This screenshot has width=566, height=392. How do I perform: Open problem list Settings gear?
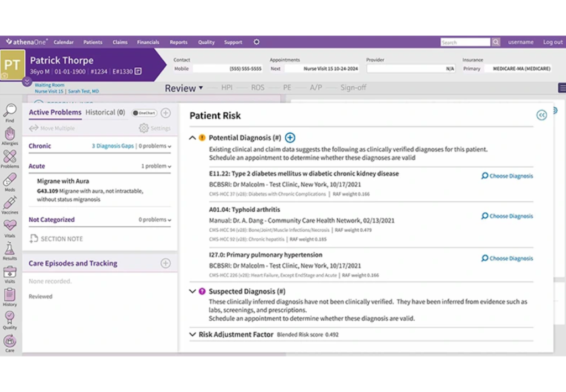point(144,128)
